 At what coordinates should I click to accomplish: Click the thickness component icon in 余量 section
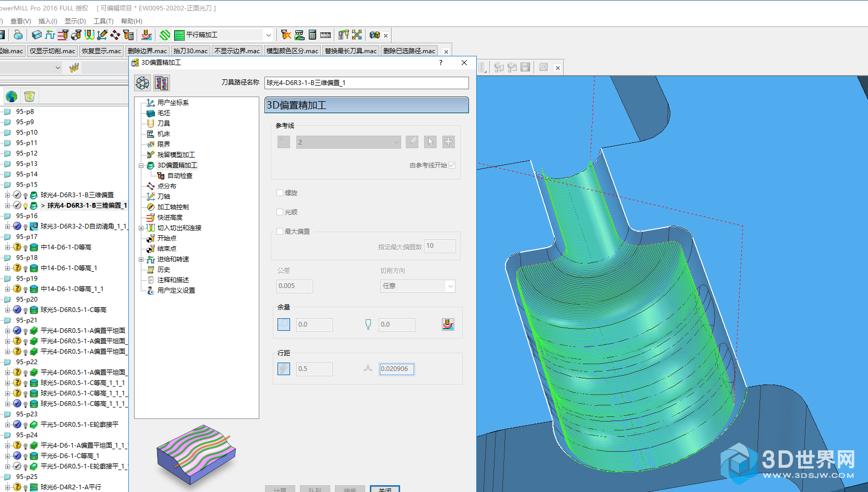[x=448, y=325]
